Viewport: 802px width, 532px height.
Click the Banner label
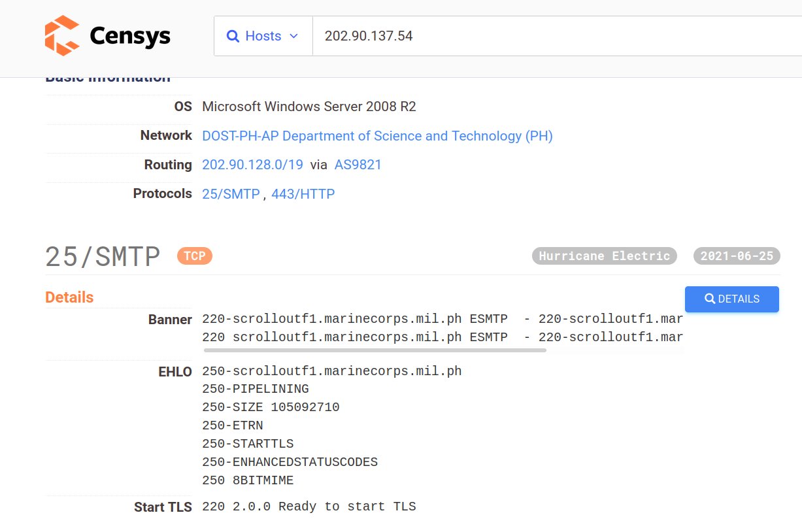point(170,320)
